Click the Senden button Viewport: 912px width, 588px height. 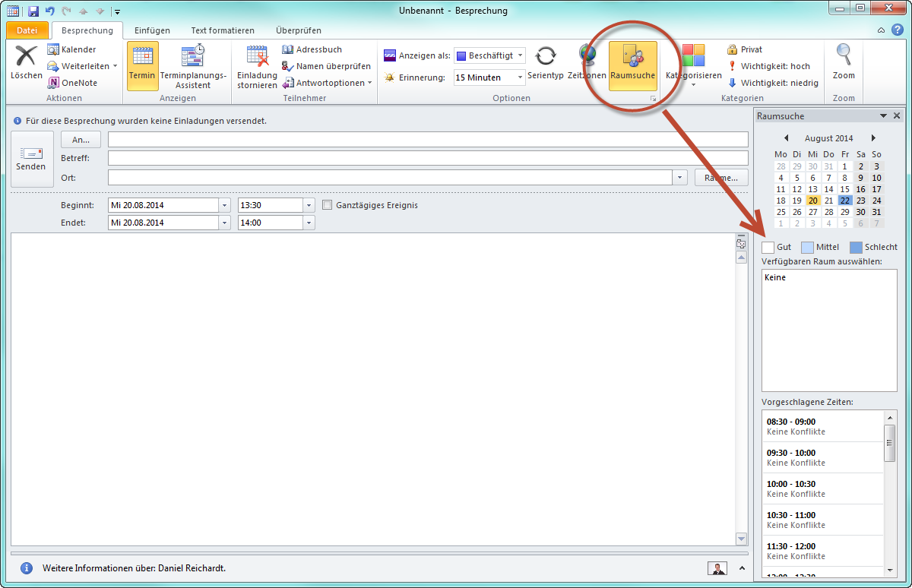tap(32, 160)
